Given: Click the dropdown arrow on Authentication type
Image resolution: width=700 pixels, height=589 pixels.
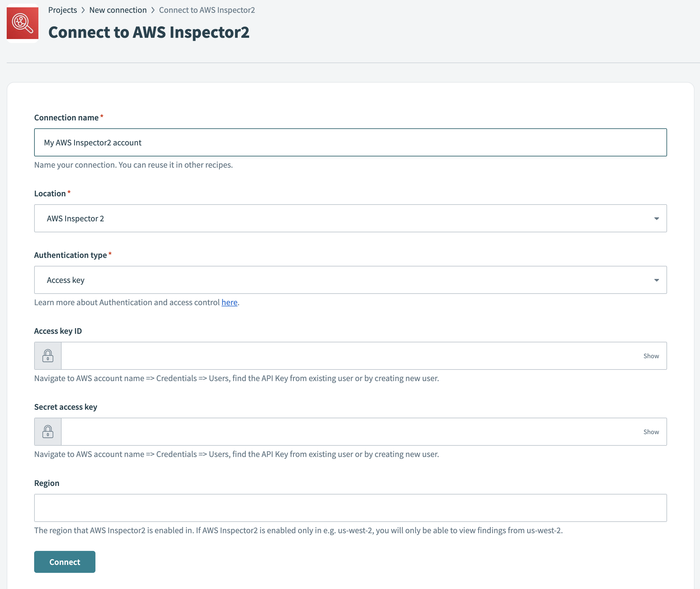Looking at the screenshot, I should point(657,280).
